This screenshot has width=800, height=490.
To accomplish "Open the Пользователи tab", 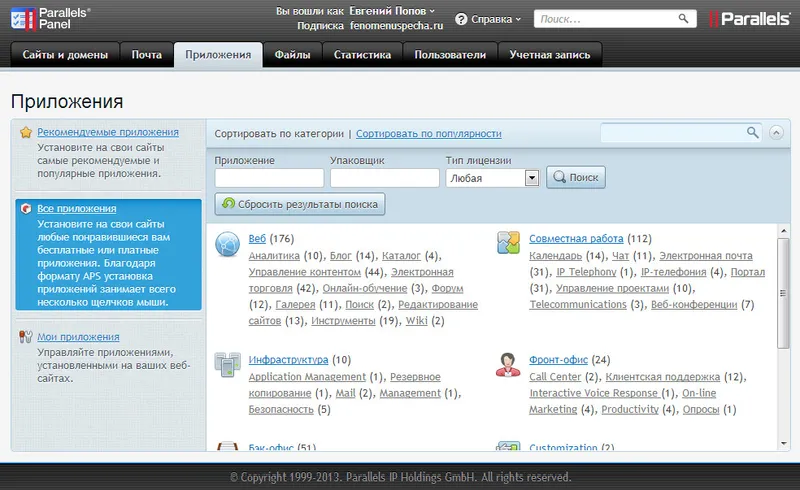I will (x=450, y=55).
